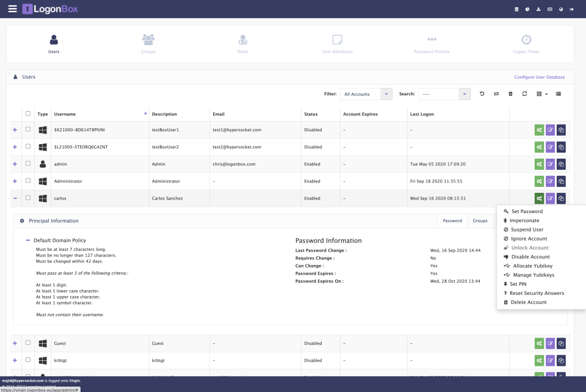Choose Set PIN menu item
The height and width of the screenshot is (392, 586).
point(515,284)
